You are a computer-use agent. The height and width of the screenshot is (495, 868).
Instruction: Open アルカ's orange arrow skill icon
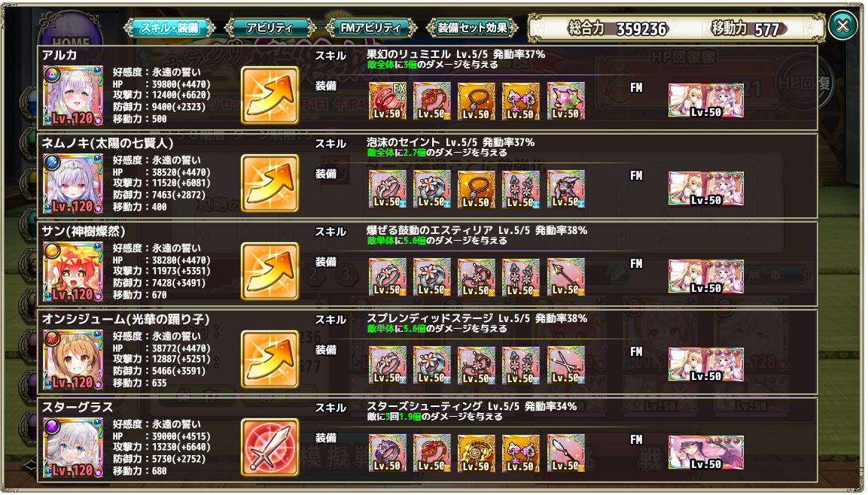coord(270,95)
